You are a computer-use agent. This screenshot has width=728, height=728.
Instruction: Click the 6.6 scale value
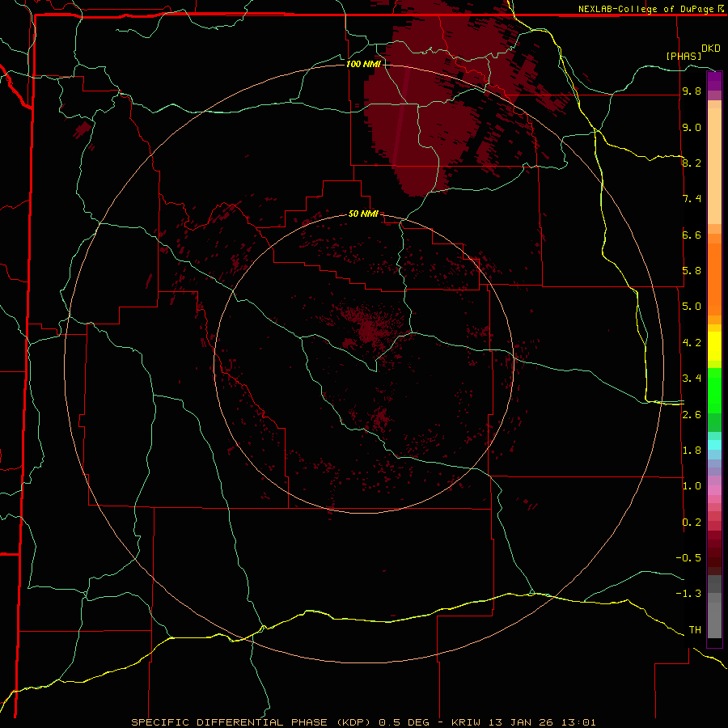pos(692,235)
